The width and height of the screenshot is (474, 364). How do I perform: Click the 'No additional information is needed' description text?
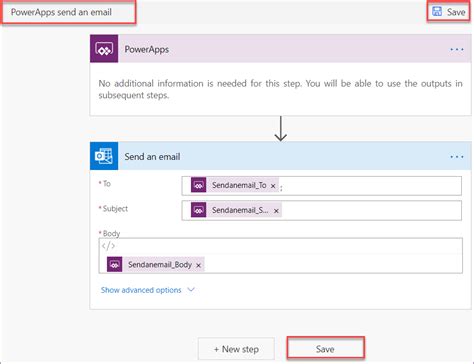[280, 89]
